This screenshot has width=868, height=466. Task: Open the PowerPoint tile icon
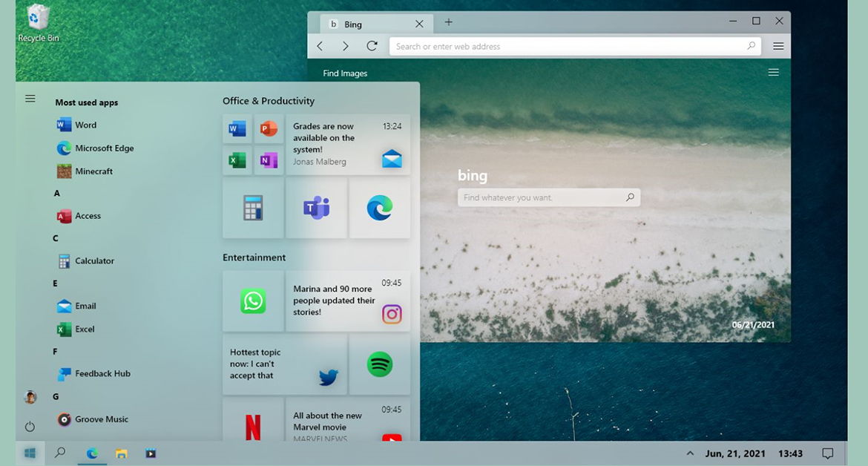click(x=269, y=130)
